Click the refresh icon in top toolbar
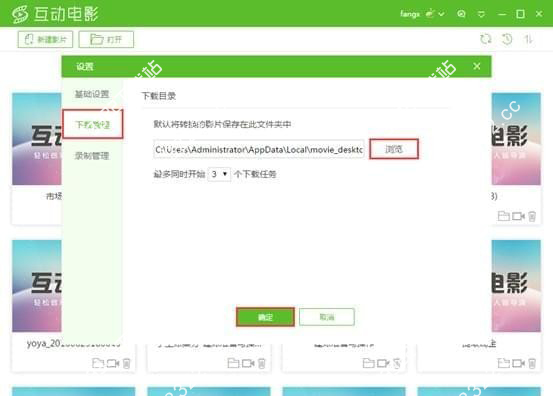The image size is (553, 396). tap(486, 39)
